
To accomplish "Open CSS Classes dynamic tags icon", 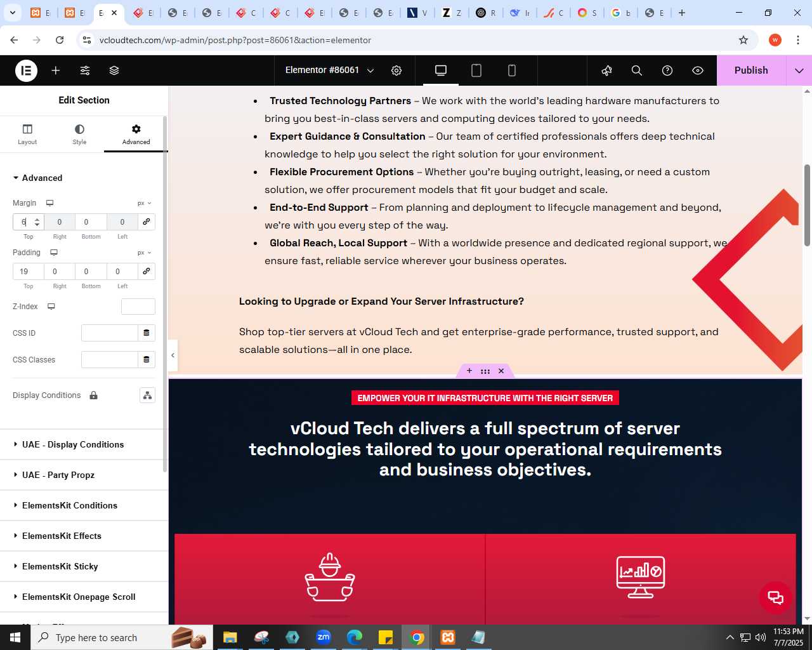I will point(147,359).
